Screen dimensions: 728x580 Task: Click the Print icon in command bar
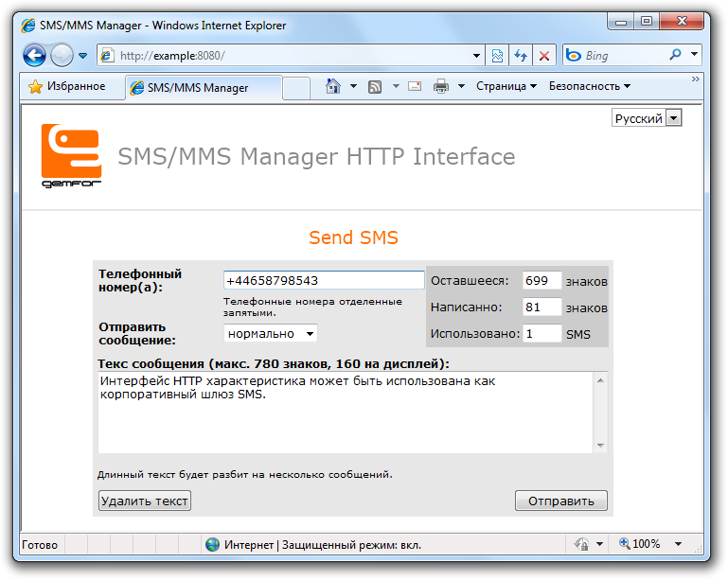441,87
